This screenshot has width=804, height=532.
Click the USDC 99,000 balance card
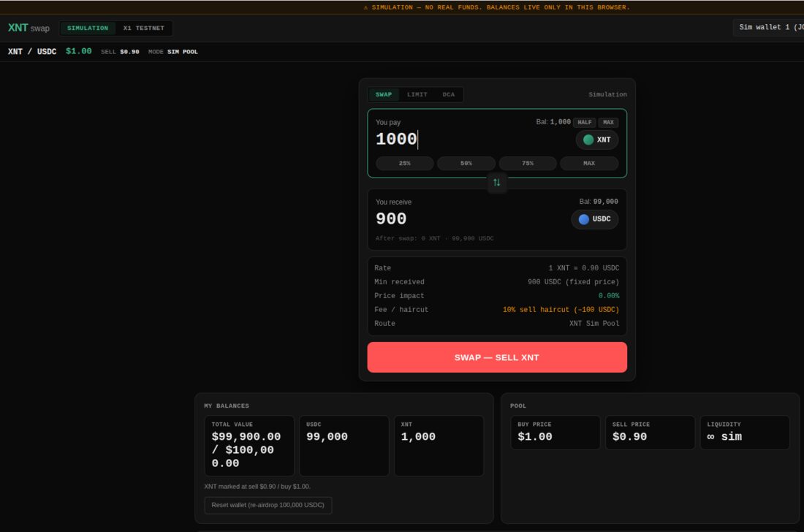[x=344, y=446]
